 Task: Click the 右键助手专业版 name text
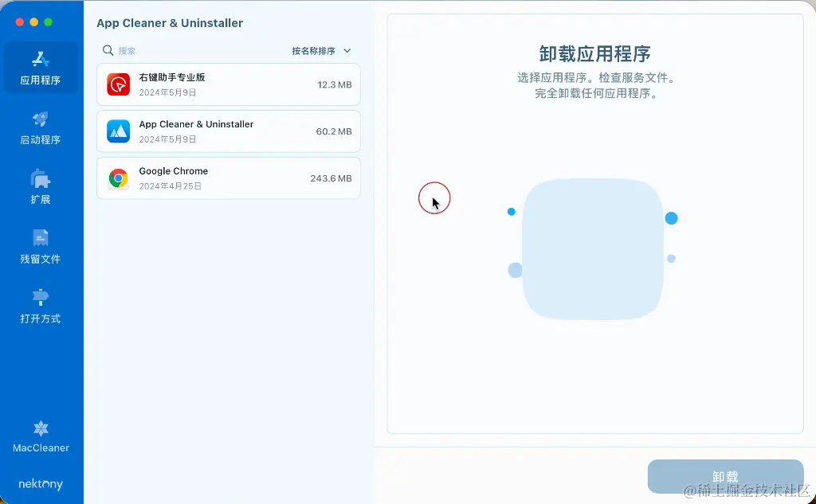coord(172,77)
